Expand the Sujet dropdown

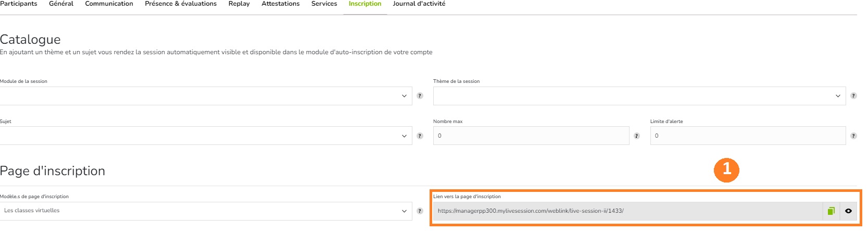(x=206, y=136)
